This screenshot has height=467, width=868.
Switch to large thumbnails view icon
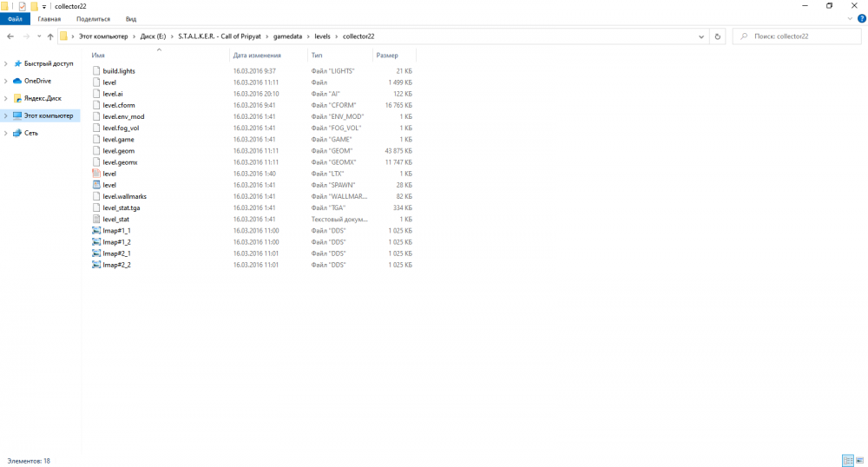point(859,460)
